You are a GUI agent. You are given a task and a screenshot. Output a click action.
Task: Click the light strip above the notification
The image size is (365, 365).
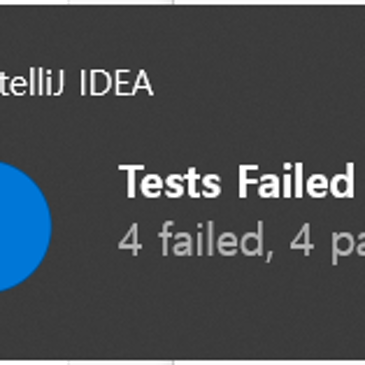pyautogui.click(x=182, y=2)
